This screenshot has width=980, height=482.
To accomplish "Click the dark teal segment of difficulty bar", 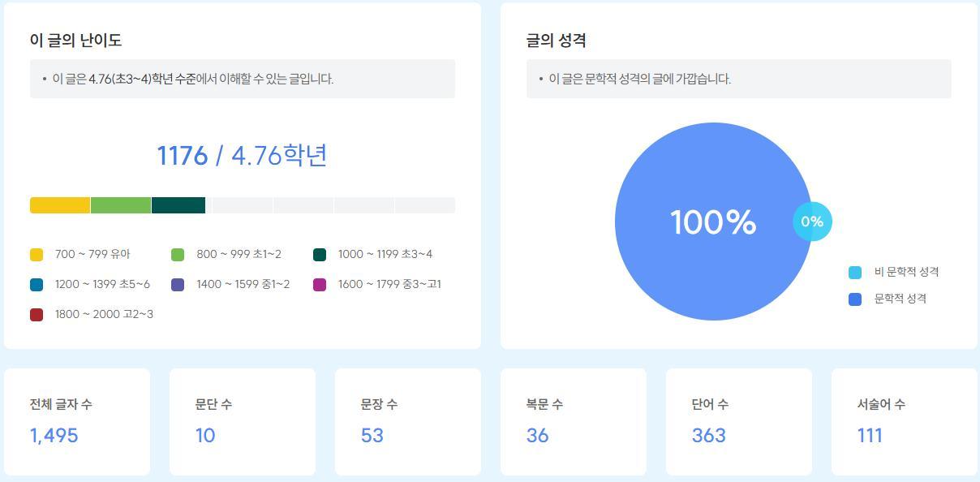I will coord(178,205).
